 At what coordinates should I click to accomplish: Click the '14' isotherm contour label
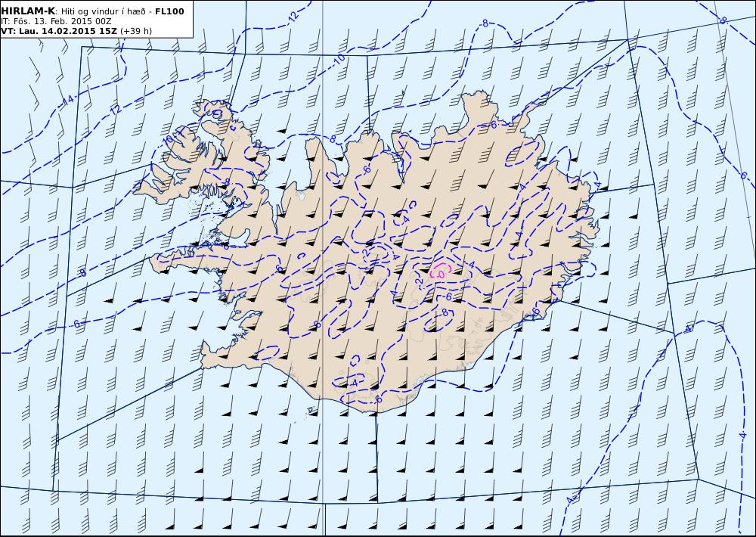pyautogui.click(x=68, y=101)
